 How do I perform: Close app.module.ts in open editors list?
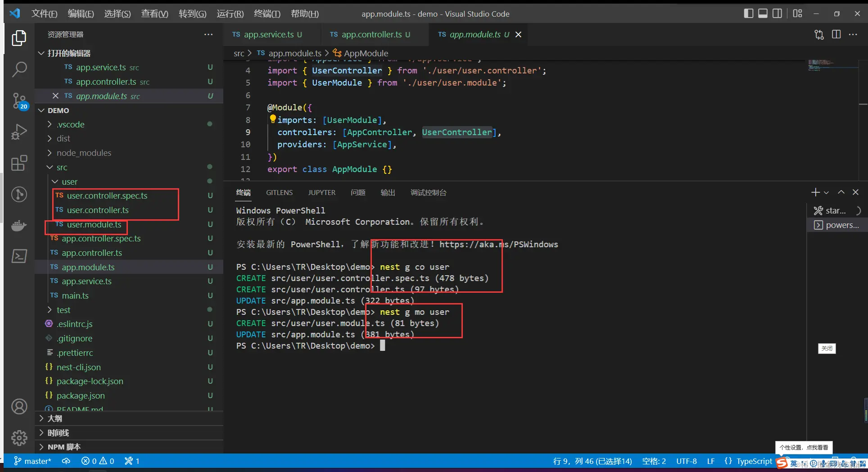pyautogui.click(x=55, y=96)
